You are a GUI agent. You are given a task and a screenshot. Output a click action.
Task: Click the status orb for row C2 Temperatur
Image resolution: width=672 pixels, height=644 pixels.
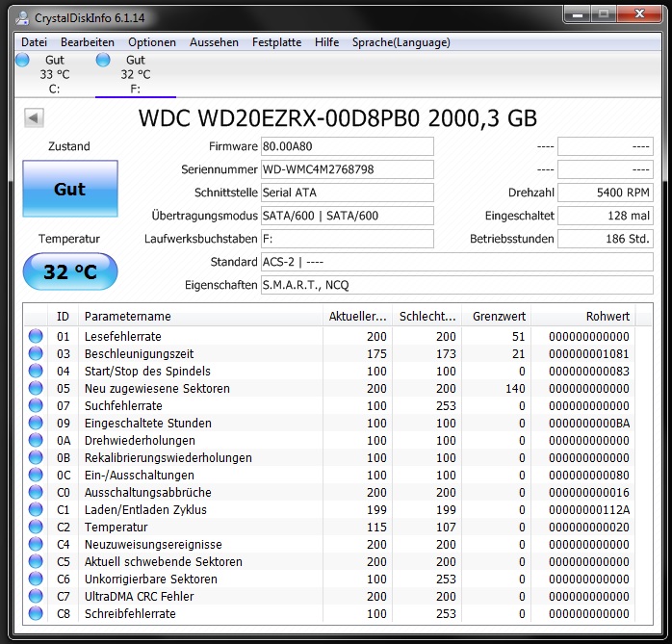pos(36,527)
